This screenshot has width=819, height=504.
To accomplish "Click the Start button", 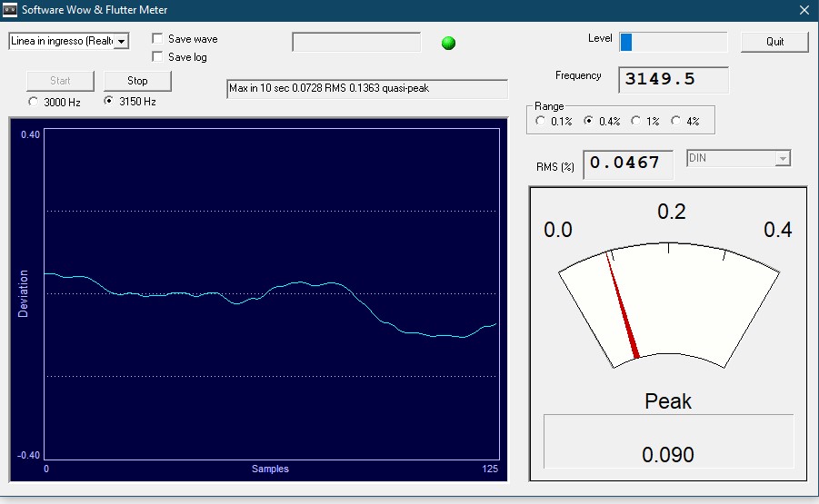I will [x=60, y=81].
